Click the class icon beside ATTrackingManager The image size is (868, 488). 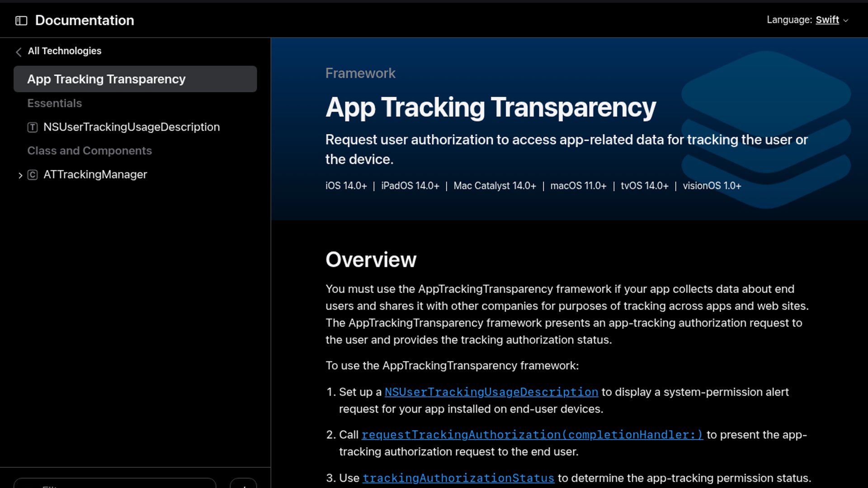(x=33, y=175)
